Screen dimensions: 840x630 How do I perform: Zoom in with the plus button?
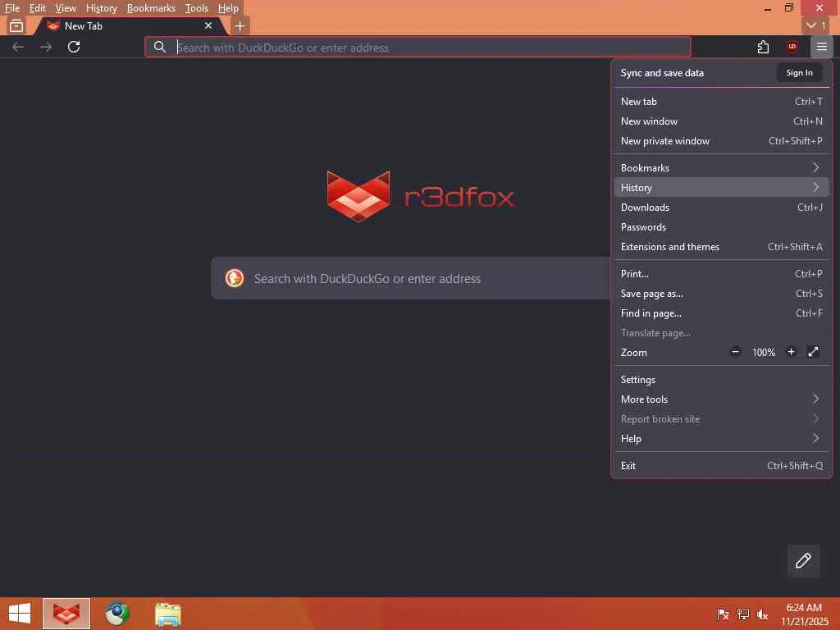[791, 352]
